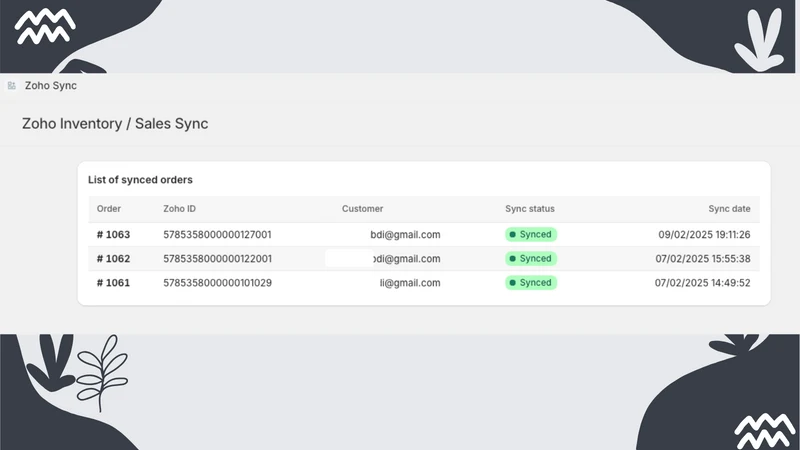Viewport: 800px width, 450px height.
Task: Click customer email of order 1061
Action: (x=410, y=283)
